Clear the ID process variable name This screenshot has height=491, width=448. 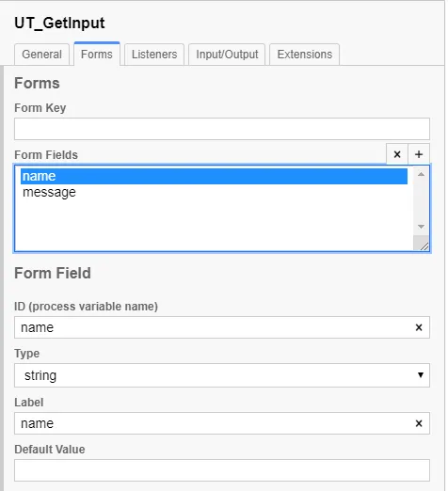click(x=419, y=327)
